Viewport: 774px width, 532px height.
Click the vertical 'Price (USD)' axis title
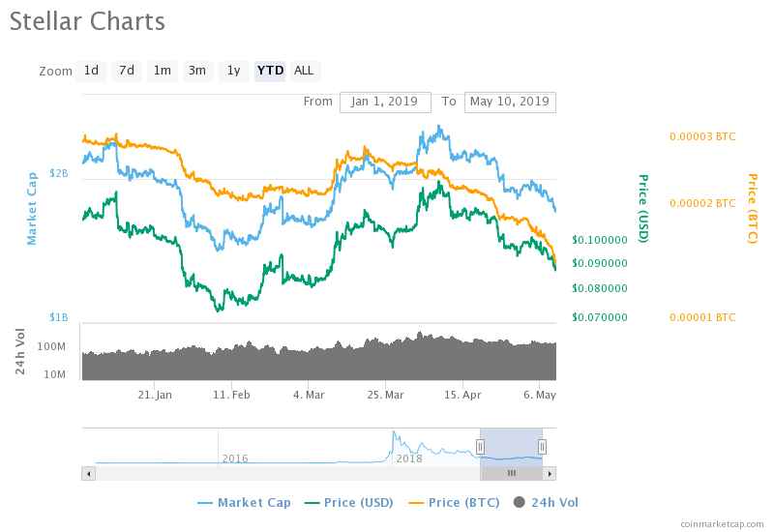click(643, 208)
